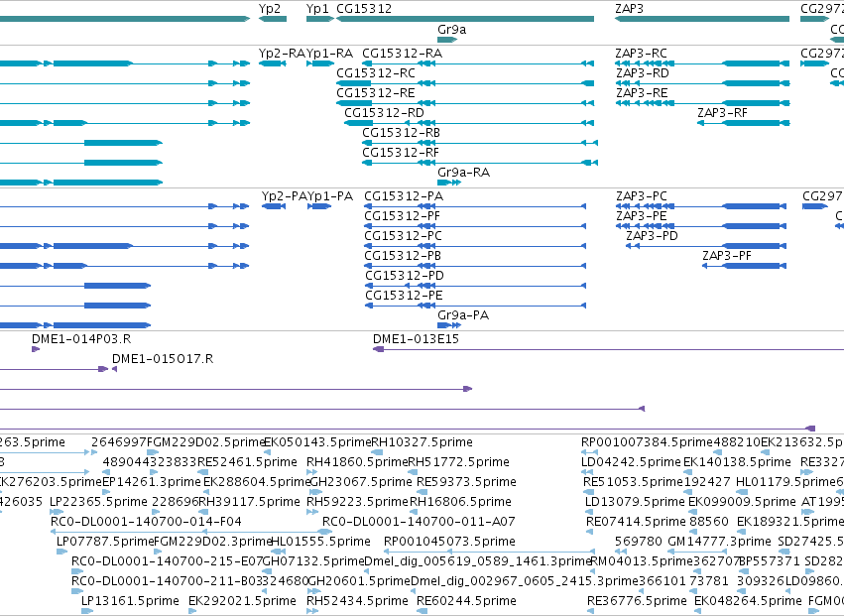Select the Yp2 gene label
The image size is (844, 616).
[x=270, y=9]
